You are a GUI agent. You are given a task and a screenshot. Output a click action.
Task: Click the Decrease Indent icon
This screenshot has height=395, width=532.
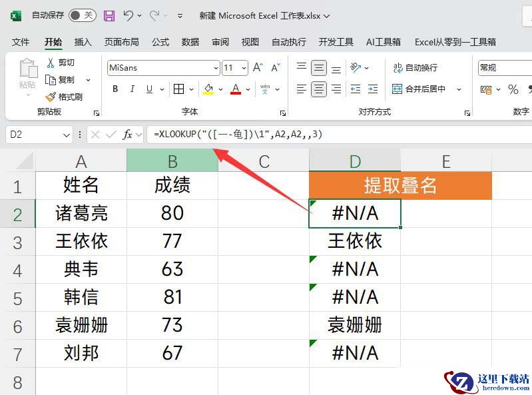coord(356,89)
